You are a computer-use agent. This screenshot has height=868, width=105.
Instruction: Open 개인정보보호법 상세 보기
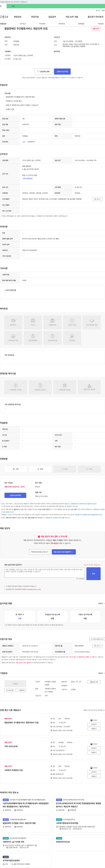coord(39,552)
